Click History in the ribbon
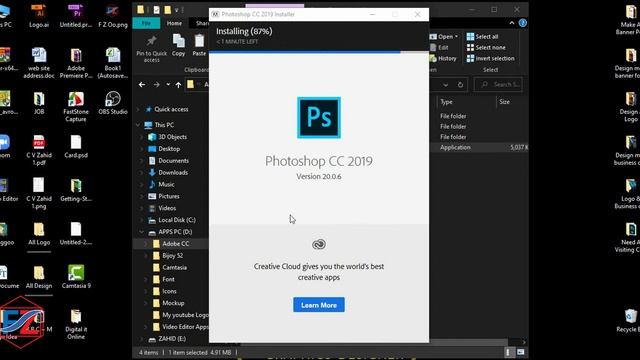 [443, 58]
